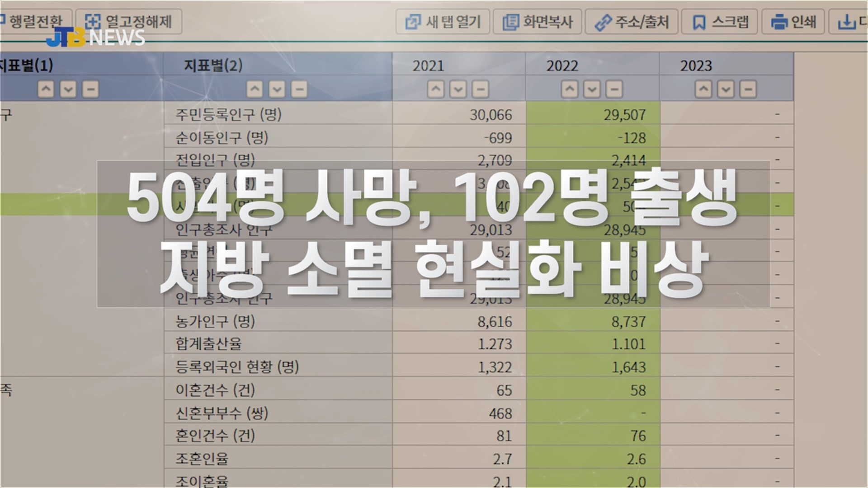
Task: Click the 인쇄 printer button
Action: (x=794, y=22)
